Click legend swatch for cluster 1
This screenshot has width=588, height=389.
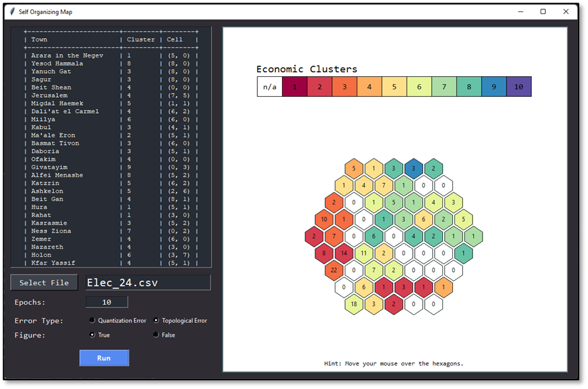(295, 87)
